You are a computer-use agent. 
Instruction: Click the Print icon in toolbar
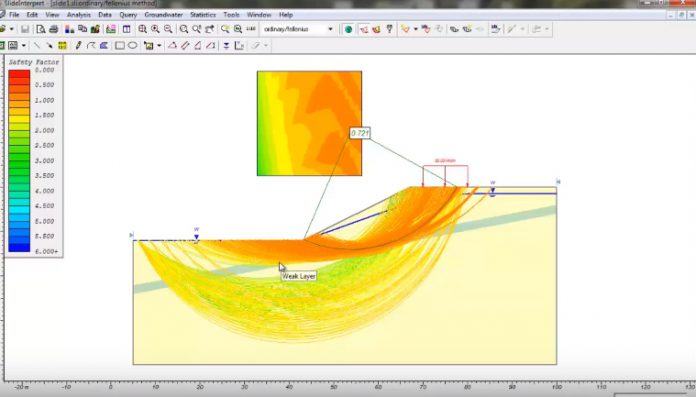[54, 29]
